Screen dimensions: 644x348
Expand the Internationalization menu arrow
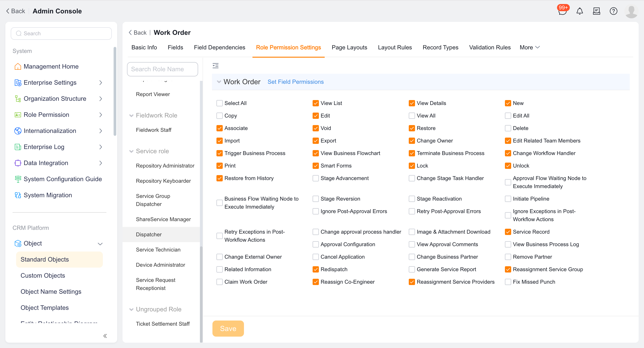click(x=101, y=131)
